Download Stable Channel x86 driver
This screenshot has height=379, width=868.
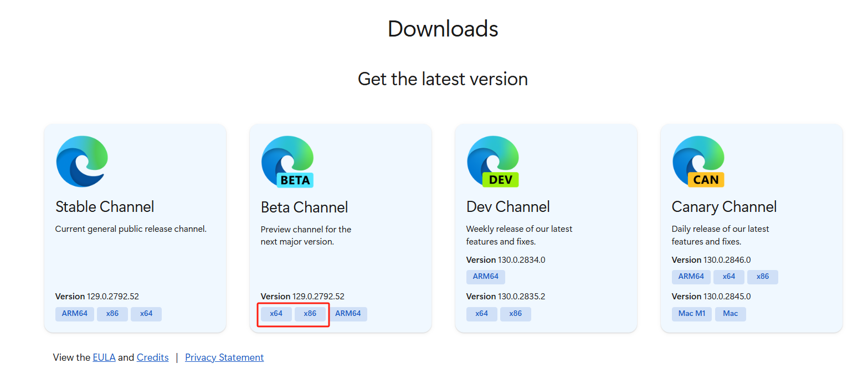click(112, 314)
